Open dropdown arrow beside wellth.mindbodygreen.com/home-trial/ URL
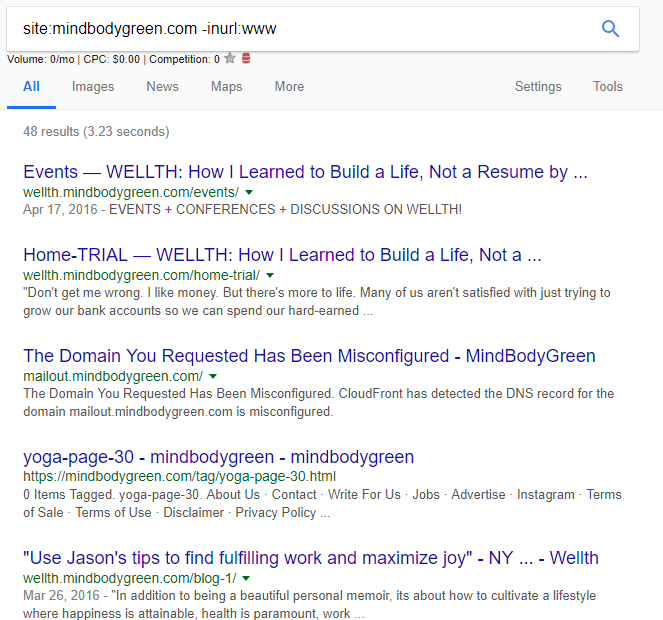This screenshot has height=620, width=663. tap(270, 275)
